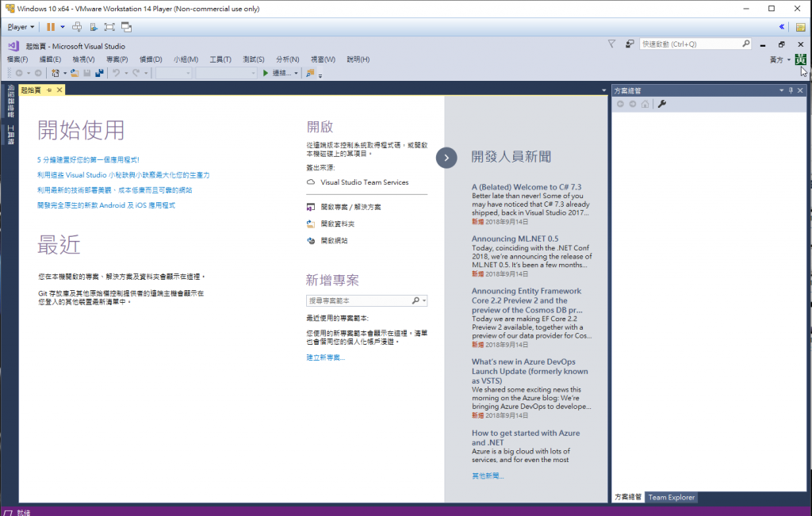
Task: Open the 建立新專案 link
Action: pyautogui.click(x=325, y=357)
